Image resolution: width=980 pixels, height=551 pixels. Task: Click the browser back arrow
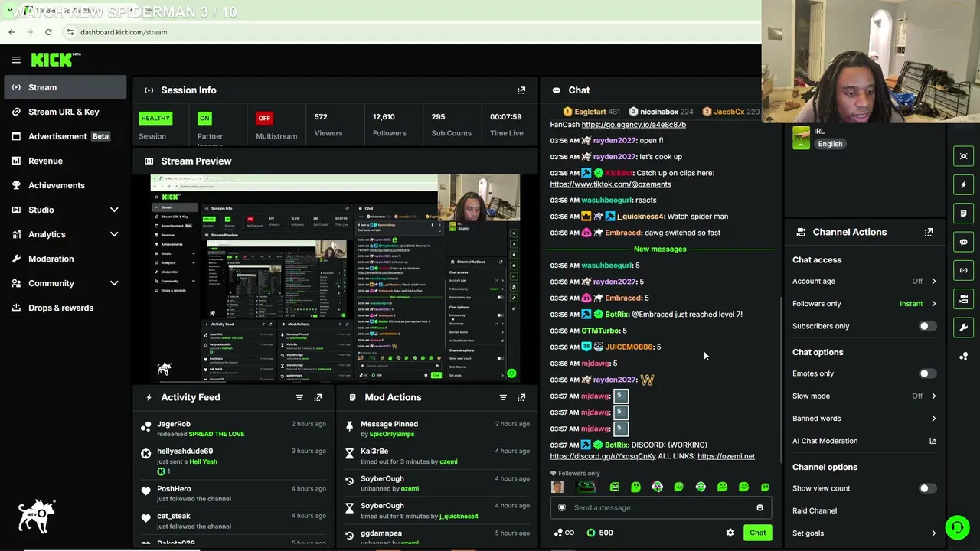click(x=11, y=32)
